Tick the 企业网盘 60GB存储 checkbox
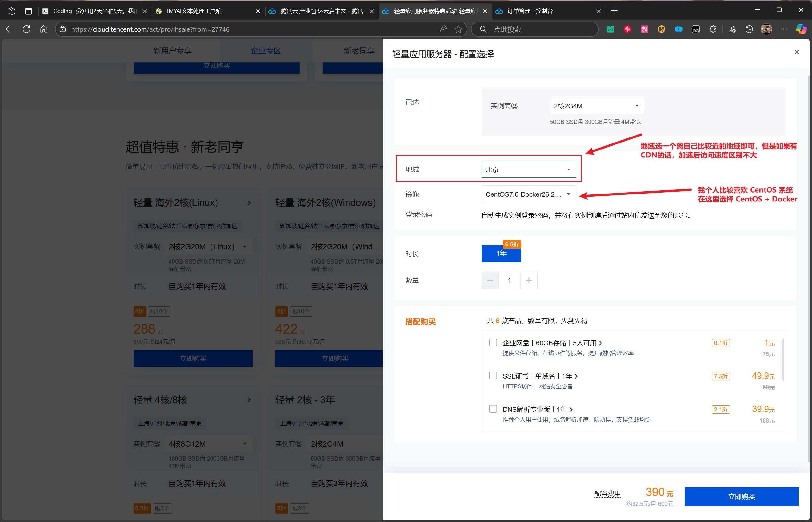 tap(493, 342)
